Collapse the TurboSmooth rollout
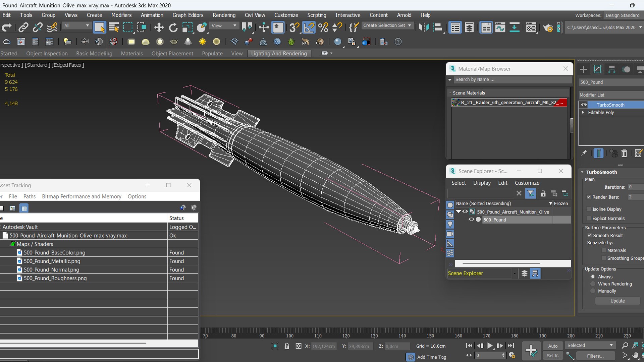The image size is (644, 362). point(582,172)
